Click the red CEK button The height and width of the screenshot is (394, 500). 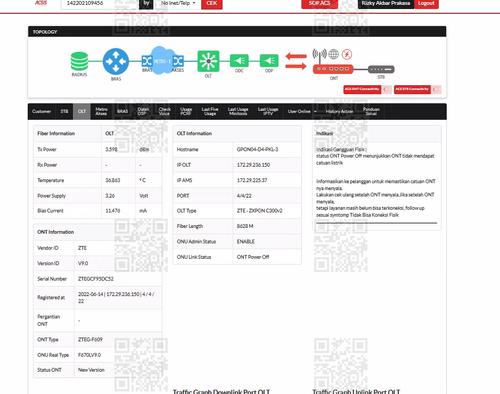tap(212, 4)
